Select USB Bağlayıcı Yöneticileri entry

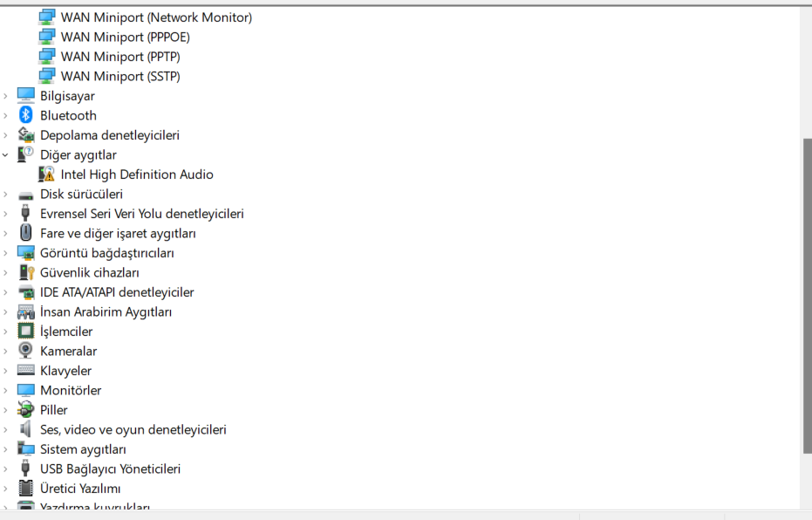point(110,469)
